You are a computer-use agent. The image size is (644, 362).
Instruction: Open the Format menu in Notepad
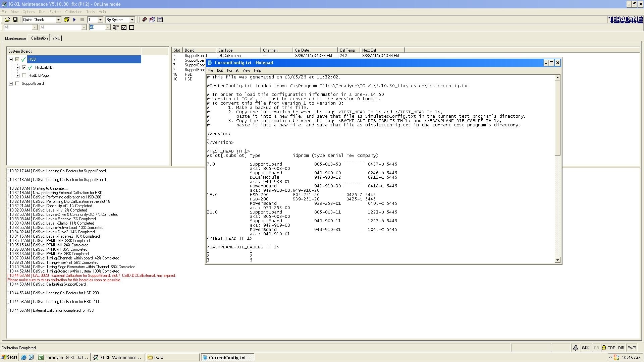pyautogui.click(x=233, y=70)
